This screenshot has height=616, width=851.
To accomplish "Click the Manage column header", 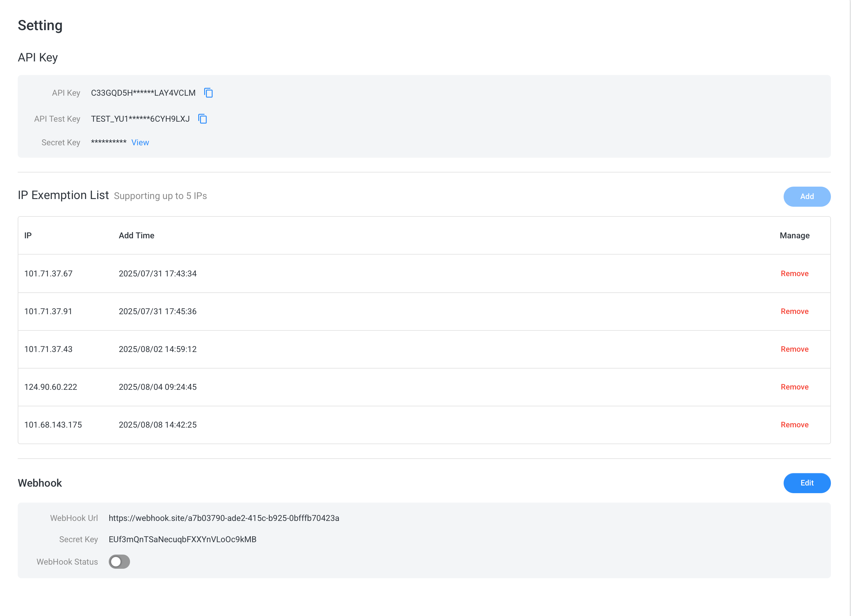I will pyautogui.click(x=794, y=235).
